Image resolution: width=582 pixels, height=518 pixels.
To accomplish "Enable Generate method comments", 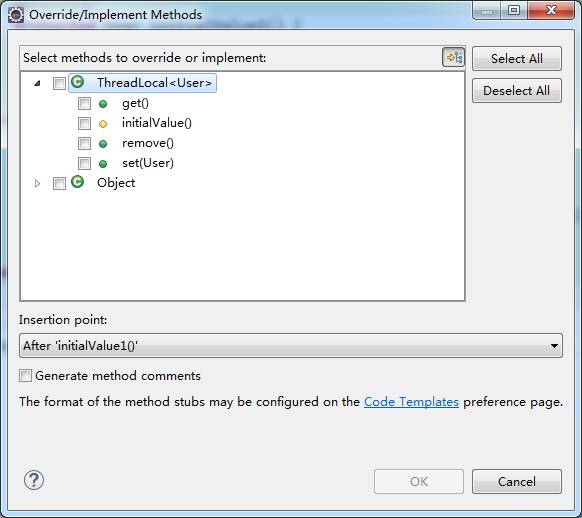I will 25,376.
